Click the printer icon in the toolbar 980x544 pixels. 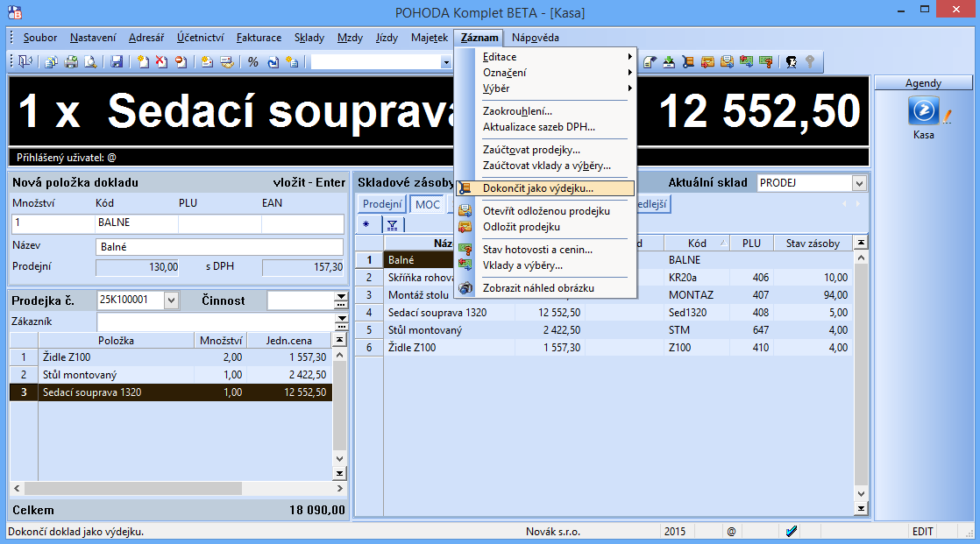point(71,62)
